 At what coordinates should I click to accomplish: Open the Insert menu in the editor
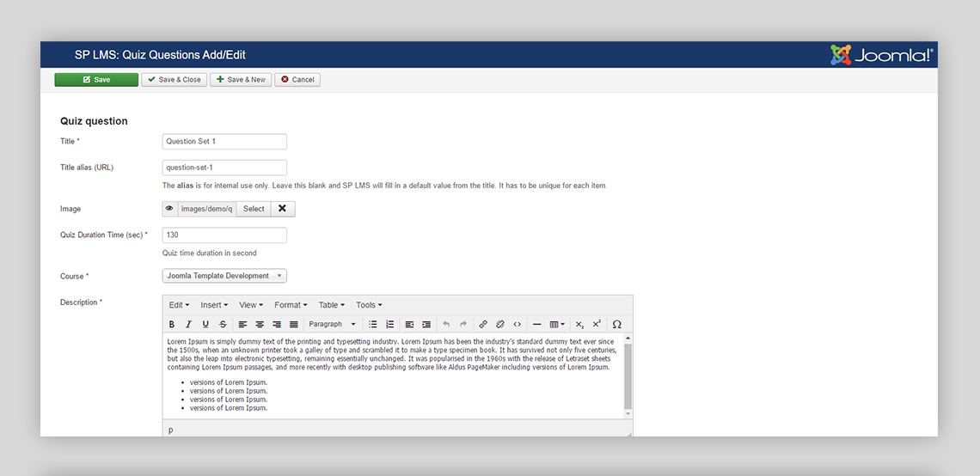click(214, 305)
